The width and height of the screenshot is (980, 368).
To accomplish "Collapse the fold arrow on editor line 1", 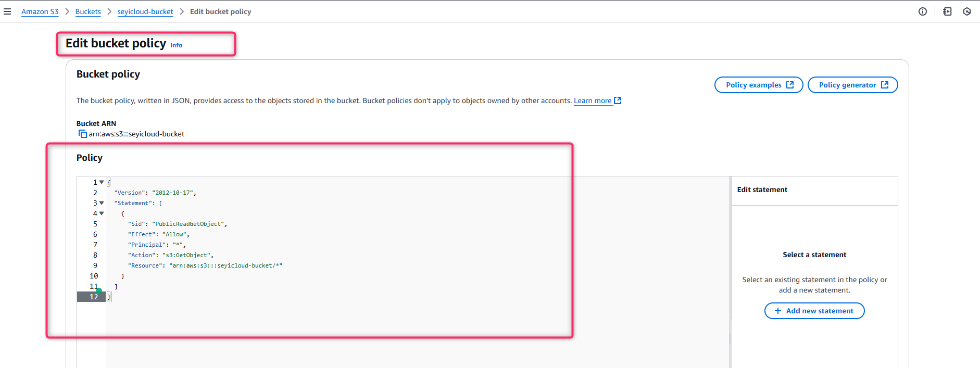I will pyautogui.click(x=102, y=182).
